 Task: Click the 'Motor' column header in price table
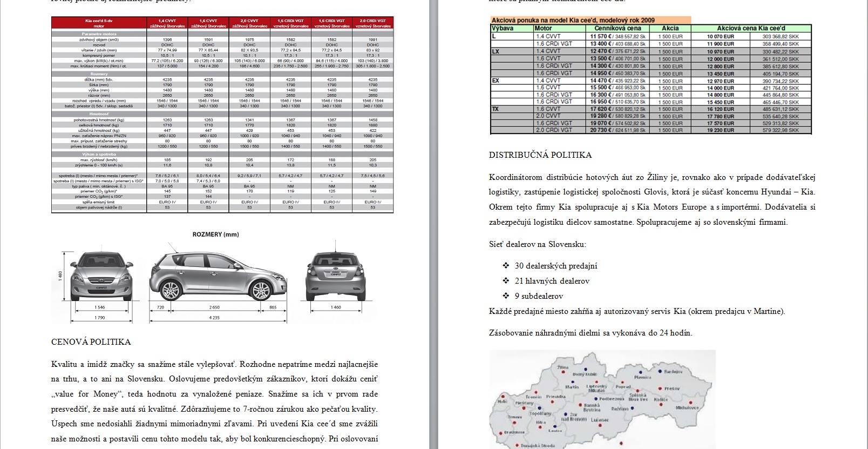pos(543,28)
